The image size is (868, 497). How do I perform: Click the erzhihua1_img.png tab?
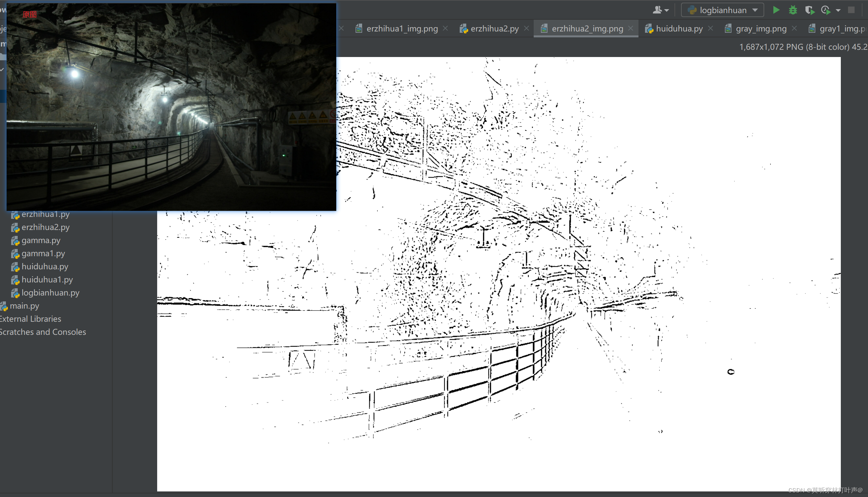pyautogui.click(x=399, y=29)
